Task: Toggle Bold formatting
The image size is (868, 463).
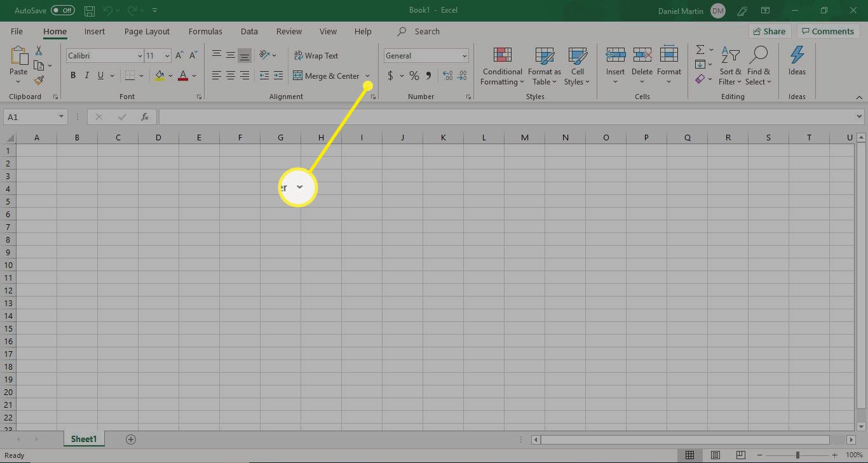Action: coord(73,76)
